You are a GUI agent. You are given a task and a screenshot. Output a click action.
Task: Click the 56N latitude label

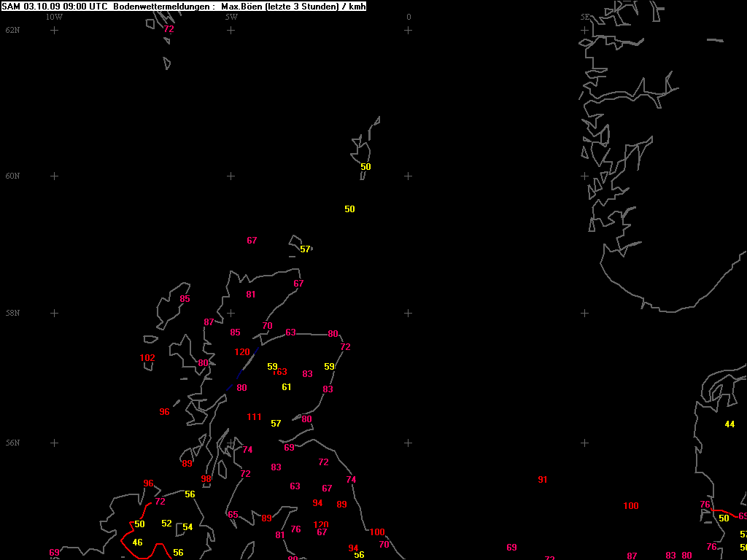(x=12, y=443)
